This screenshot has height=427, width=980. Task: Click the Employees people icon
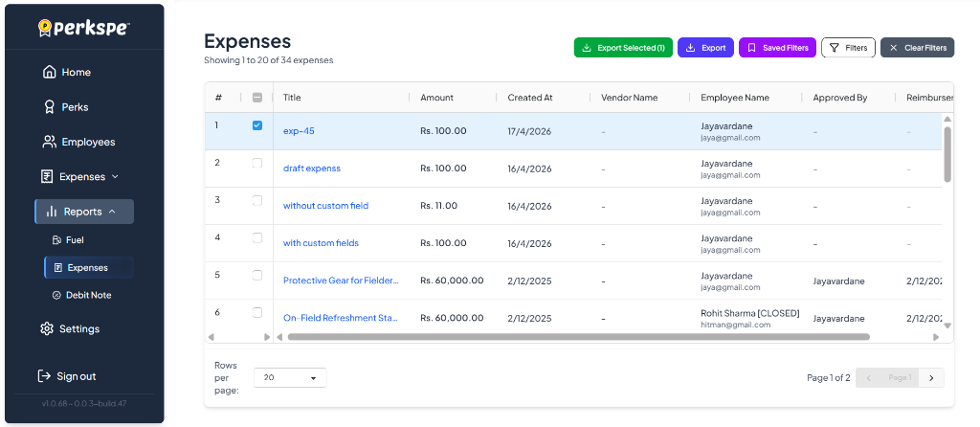[x=49, y=142]
